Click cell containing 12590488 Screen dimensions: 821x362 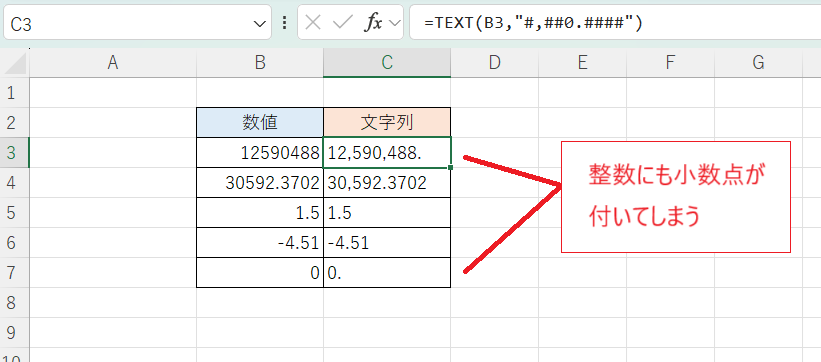coord(260,152)
